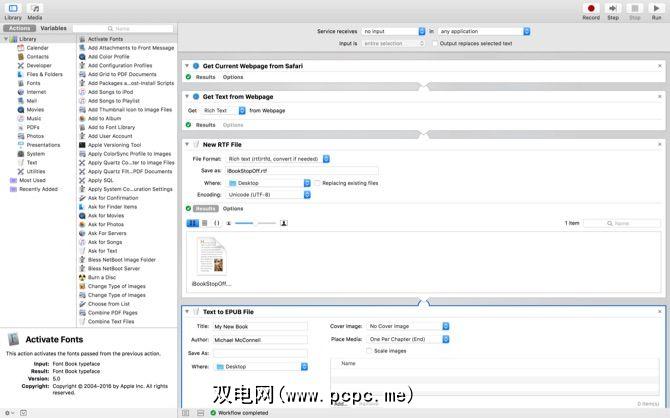Click the Step toolbar icon
This screenshot has height=418, width=670.
point(613,9)
